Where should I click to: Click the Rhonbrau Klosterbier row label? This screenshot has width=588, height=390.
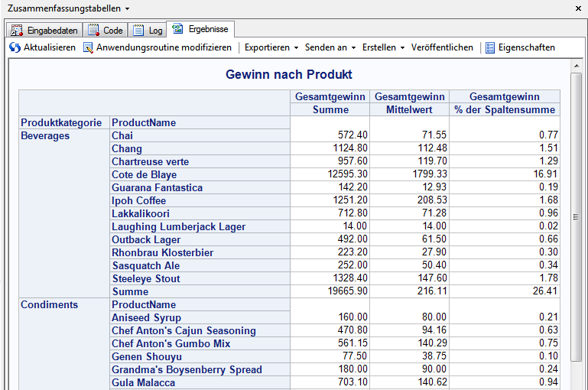[162, 253]
